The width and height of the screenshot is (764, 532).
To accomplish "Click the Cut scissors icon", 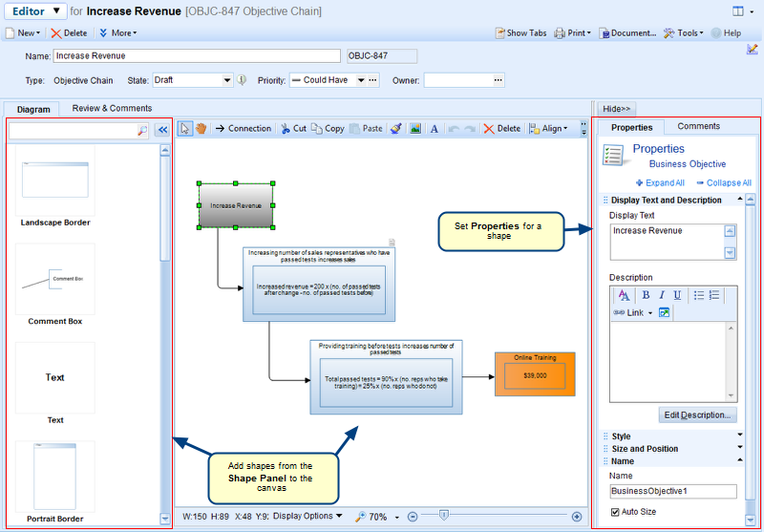I will click(286, 128).
